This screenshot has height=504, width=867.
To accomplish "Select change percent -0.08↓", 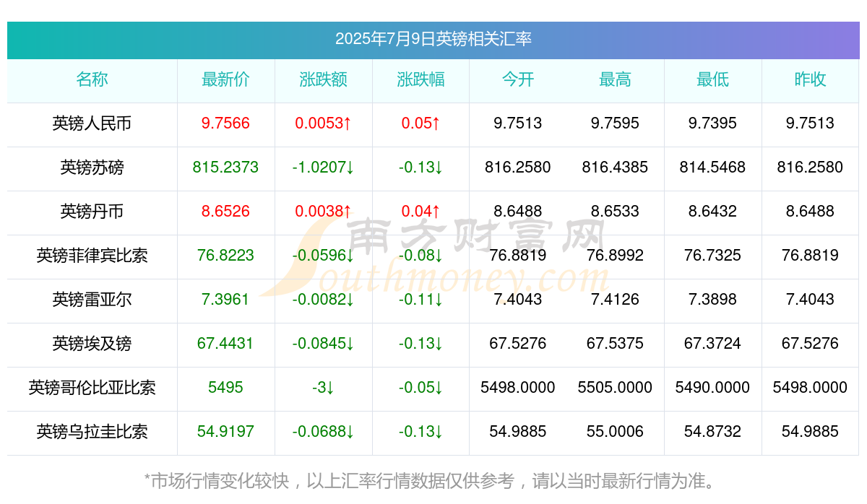I will pyautogui.click(x=420, y=256).
